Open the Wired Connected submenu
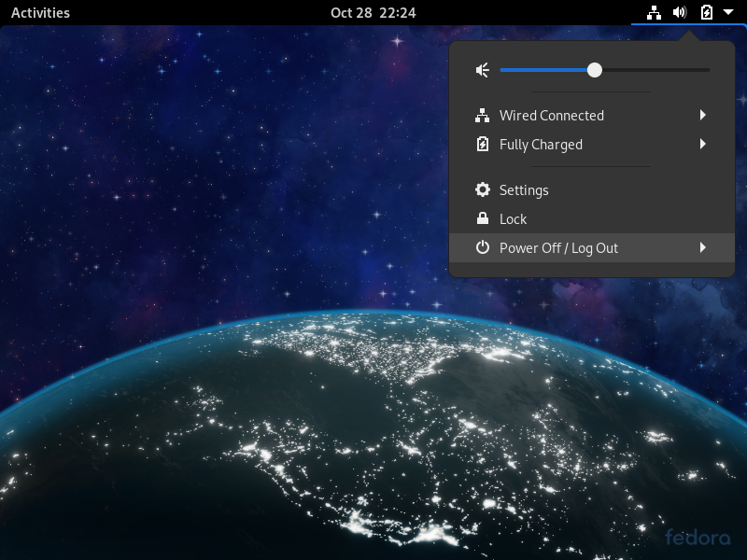The width and height of the screenshot is (747, 560). (x=592, y=115)
